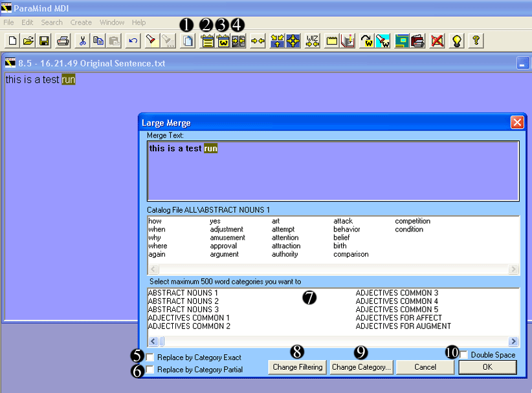Close the Large Merge dialog with red X
532x393 pixels.
517,122
